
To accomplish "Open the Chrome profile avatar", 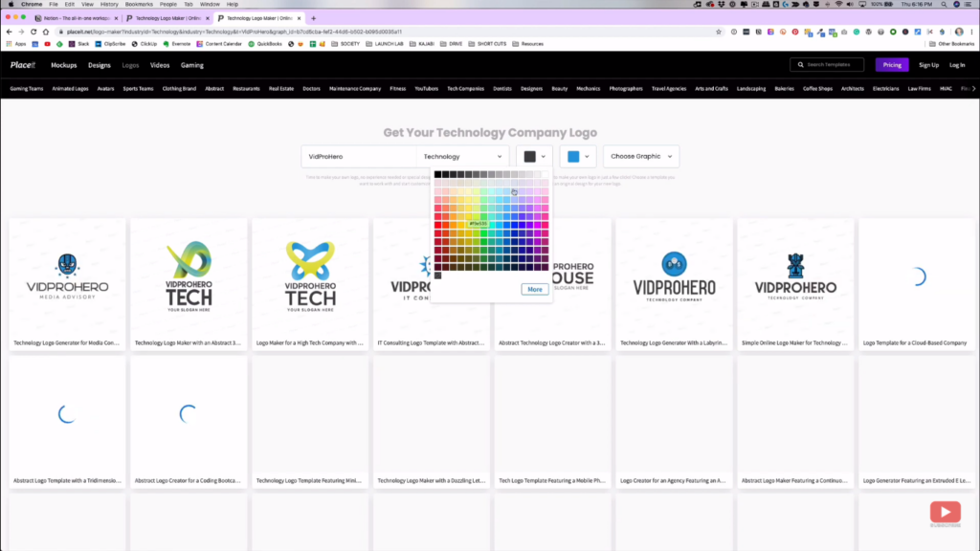I will [959, 32].
